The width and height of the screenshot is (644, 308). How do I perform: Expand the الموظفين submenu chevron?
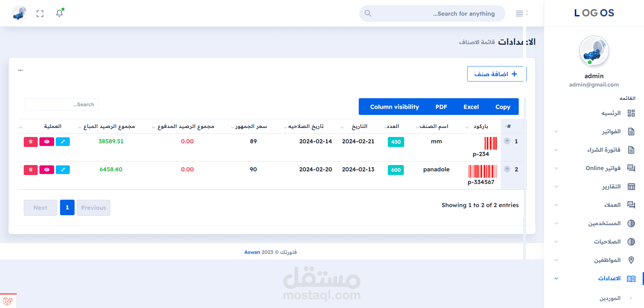556,260
